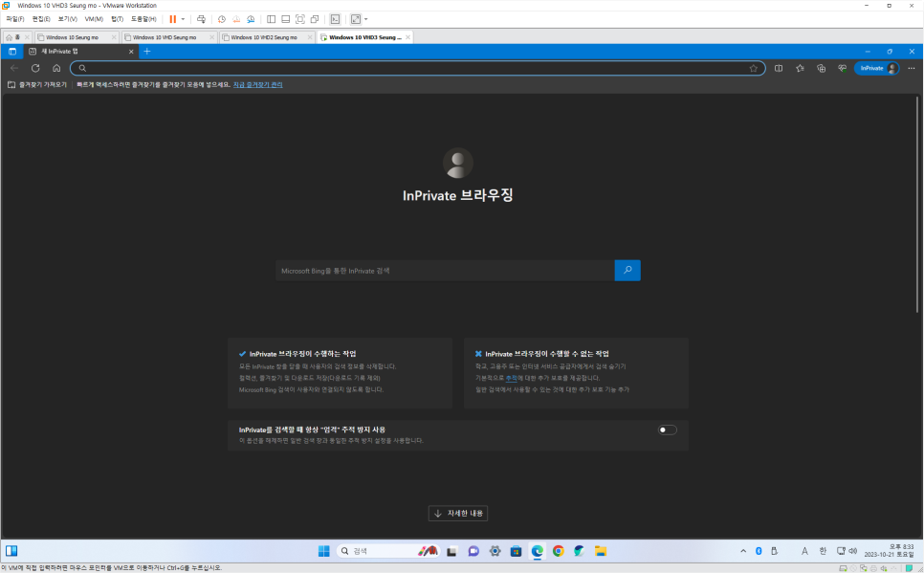
Task: Open the VMware console view icon
Action: [335, 19]
